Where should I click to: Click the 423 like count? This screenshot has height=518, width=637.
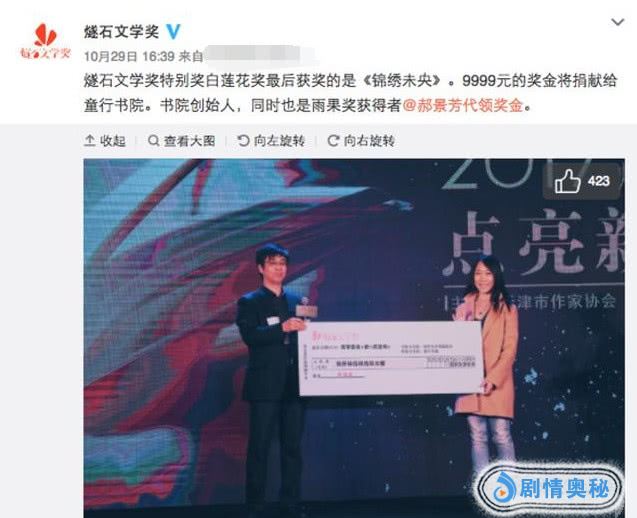coord(598,181)
